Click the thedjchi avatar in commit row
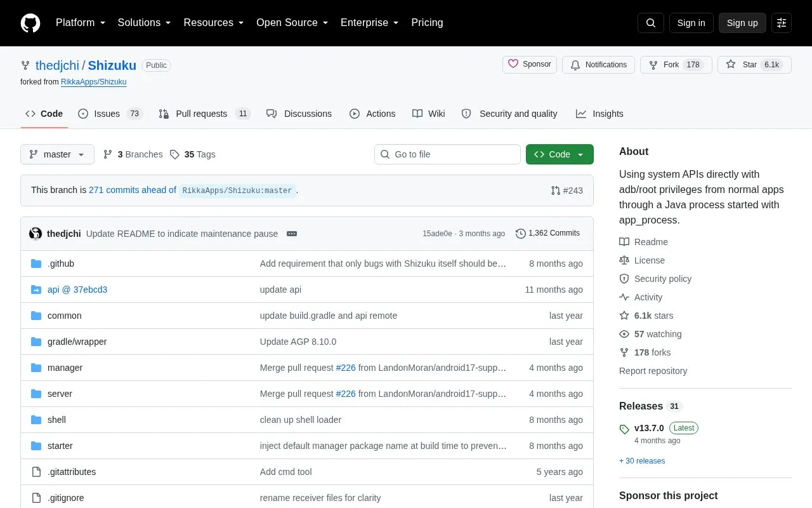Viewport: 812px width, 508px height. (36, 234)
